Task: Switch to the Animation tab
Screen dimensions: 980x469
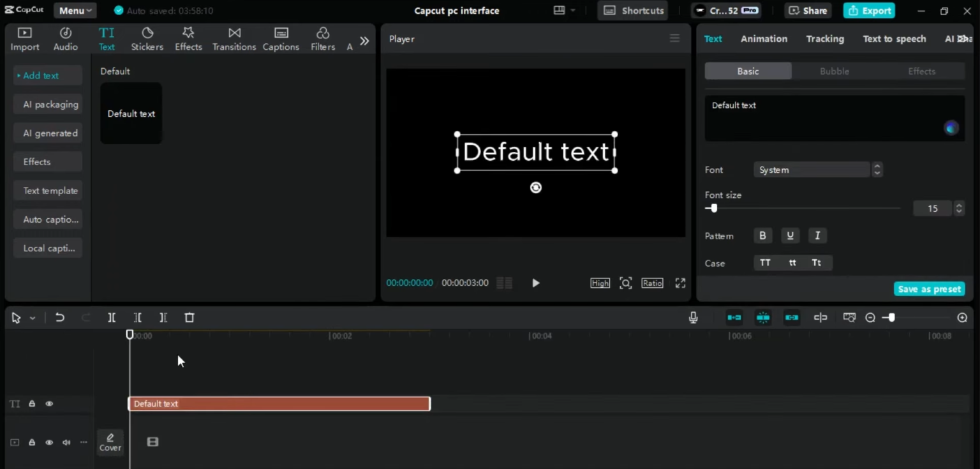Action: pyautogui.click(x=764, y=39)
